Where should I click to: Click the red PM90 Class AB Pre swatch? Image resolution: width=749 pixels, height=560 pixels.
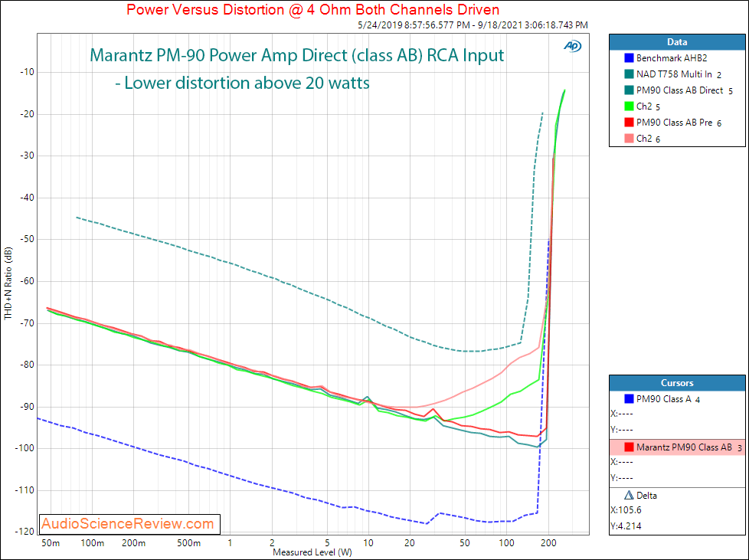tap(629, 123)
